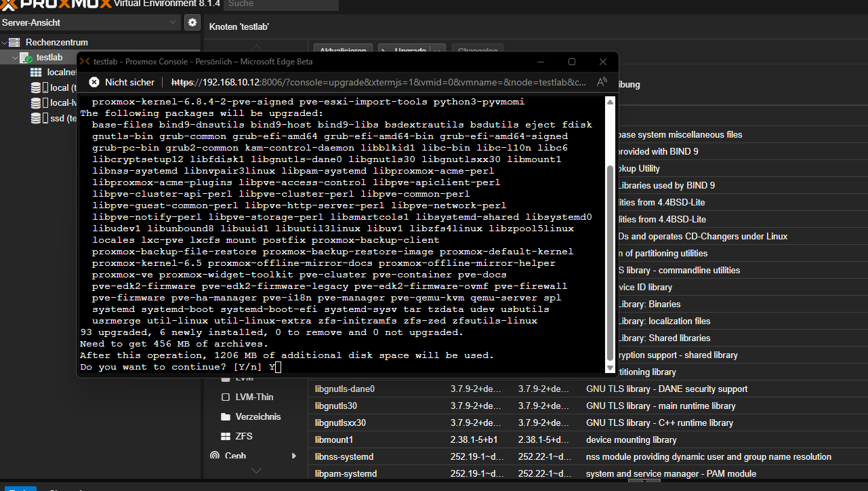Click the console URL address bar
868x491 pixels.
379,82
